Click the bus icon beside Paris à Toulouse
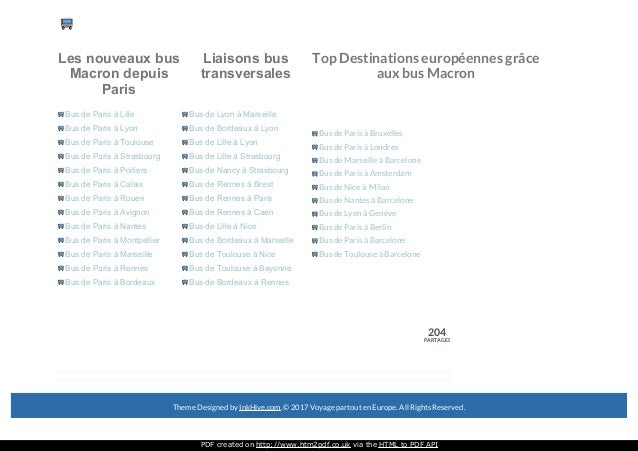The image size is (638, 451). pos(61,143)
